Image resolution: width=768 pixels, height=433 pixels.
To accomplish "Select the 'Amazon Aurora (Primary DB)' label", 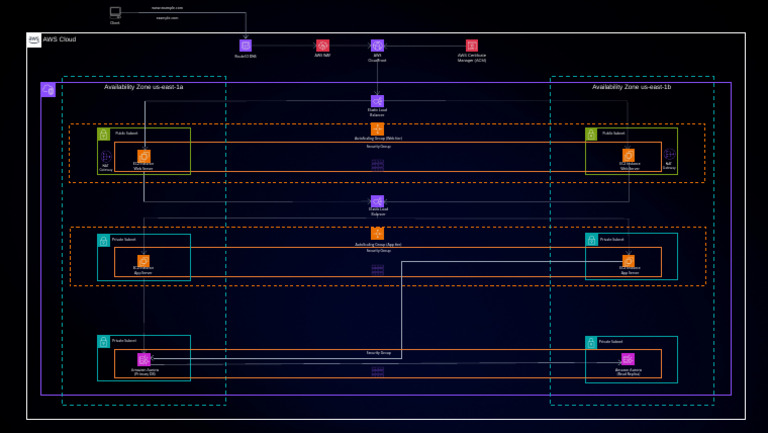I will 144,372.
